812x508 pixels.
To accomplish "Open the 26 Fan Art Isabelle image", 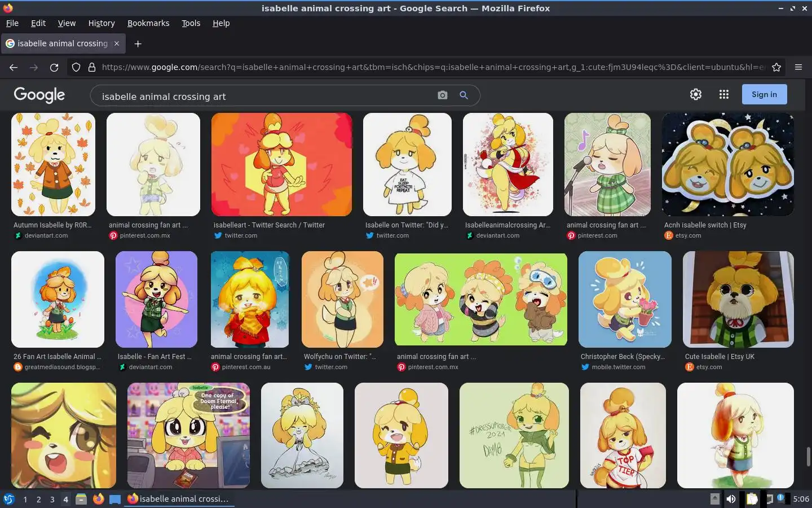I will pyautogui.click(x=58, y=299).
